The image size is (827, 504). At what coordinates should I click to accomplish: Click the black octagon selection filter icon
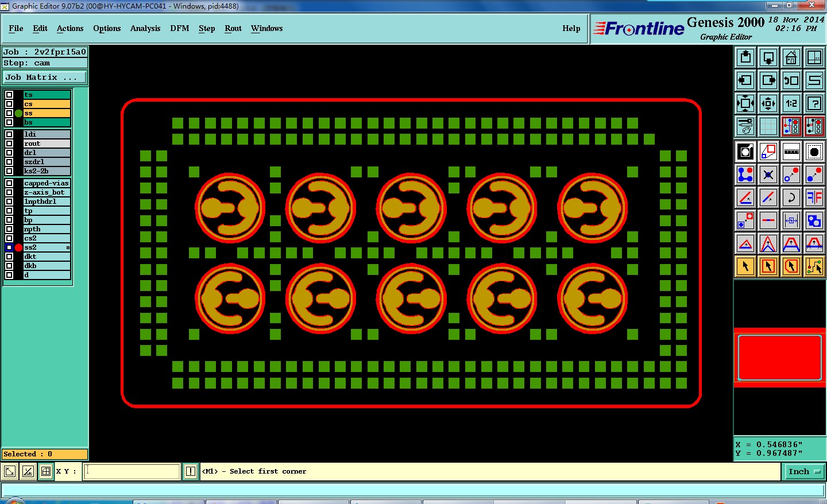[814, 152]
